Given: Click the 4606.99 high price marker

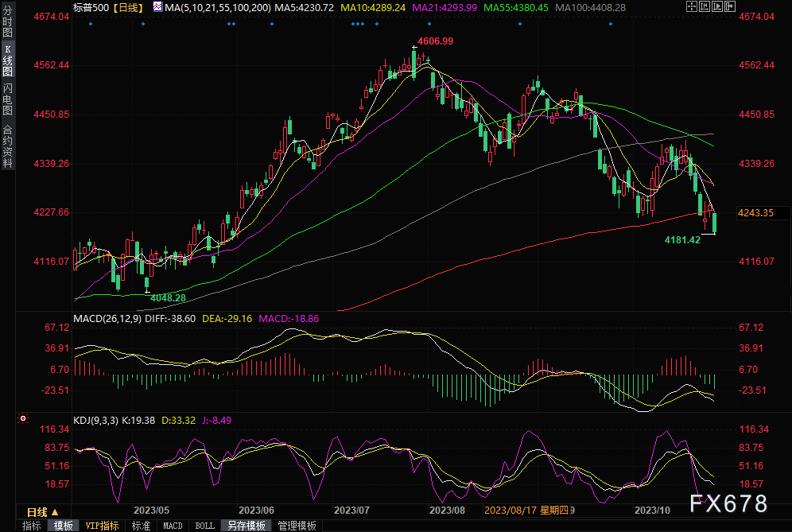Looking at the screenshot, I should coord(435,41).
